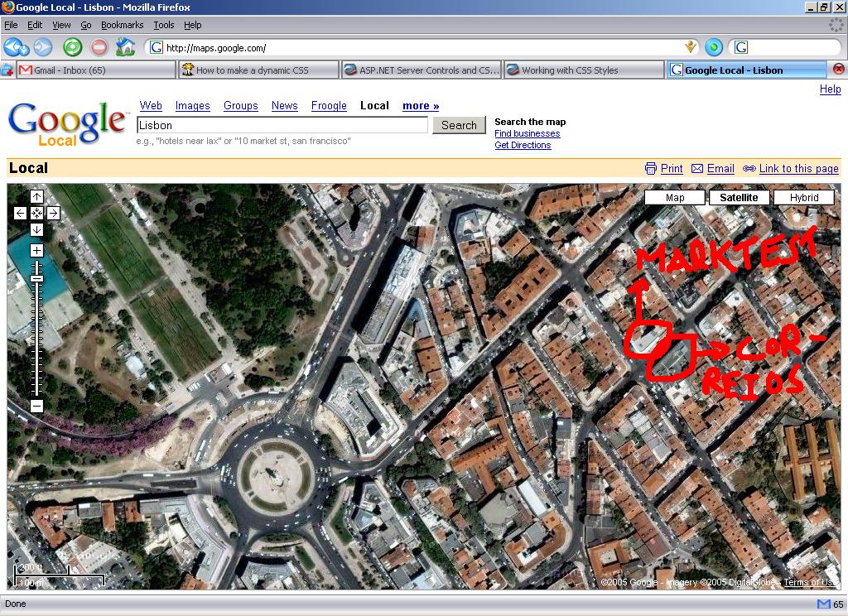The width and height of the screenshot is (848, 616).
Task: Open the View menu
Action: point(61,25)
